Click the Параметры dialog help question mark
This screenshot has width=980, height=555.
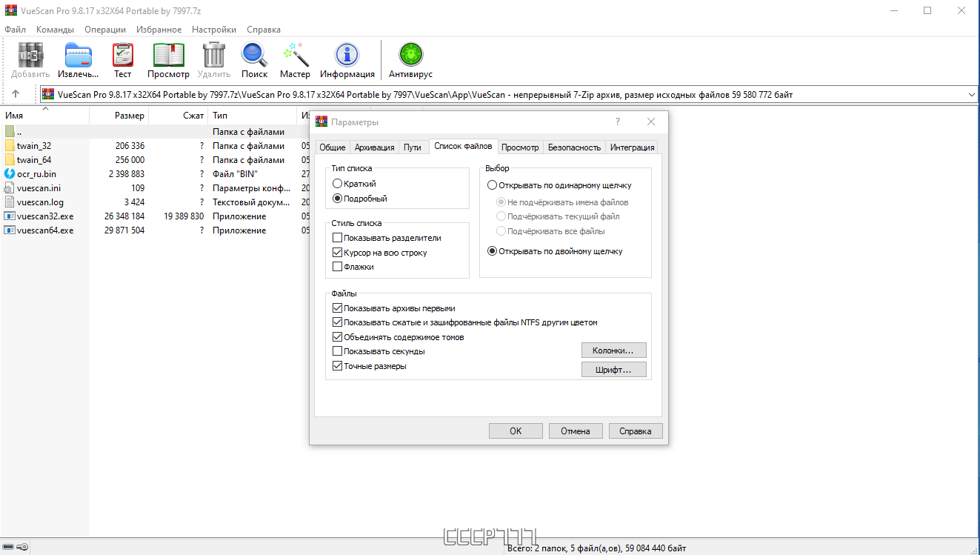(x=618, y=122)
